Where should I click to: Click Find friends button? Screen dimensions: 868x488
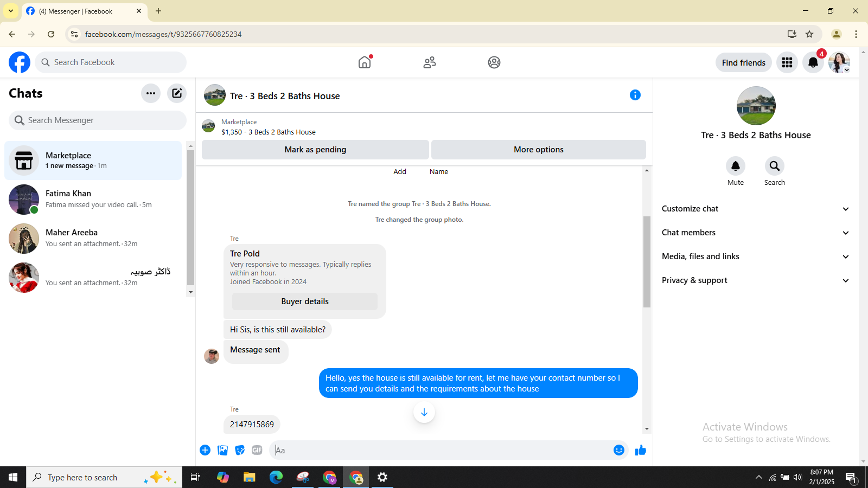744,62
